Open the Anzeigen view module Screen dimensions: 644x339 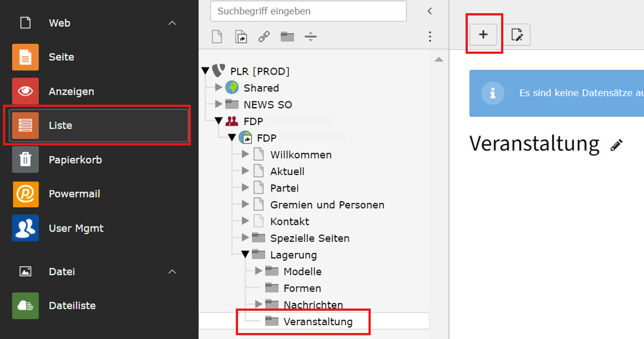click(x=99, y=92)
